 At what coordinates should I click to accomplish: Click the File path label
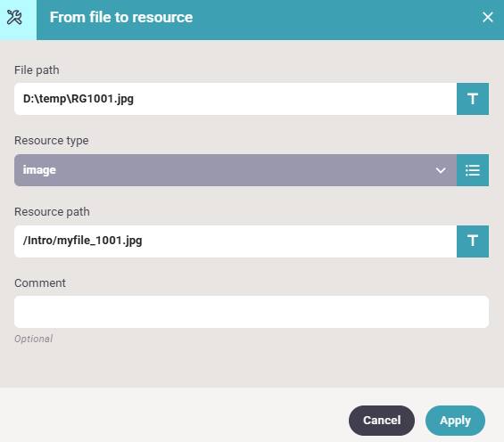click(37, 70)
